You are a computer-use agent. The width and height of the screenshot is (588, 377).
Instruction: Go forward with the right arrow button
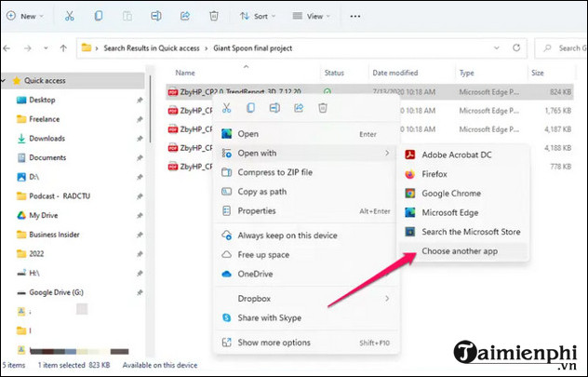27,48
